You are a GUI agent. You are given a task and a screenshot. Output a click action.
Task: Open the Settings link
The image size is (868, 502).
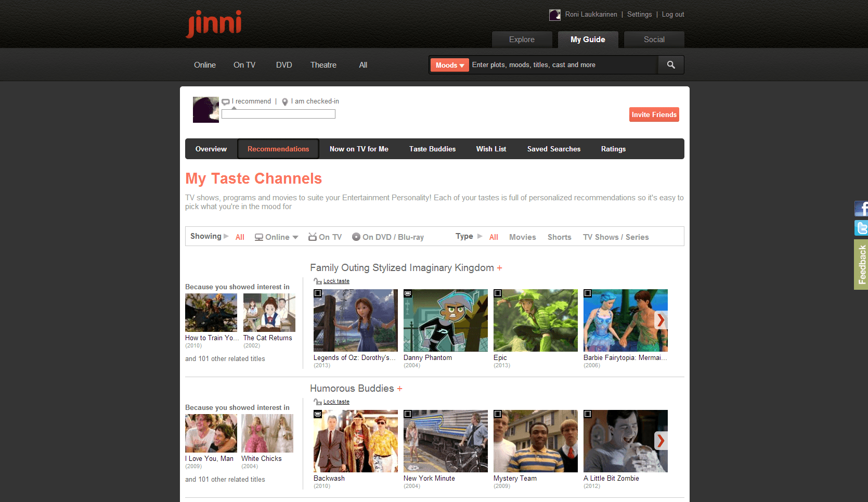click(639, 15)
